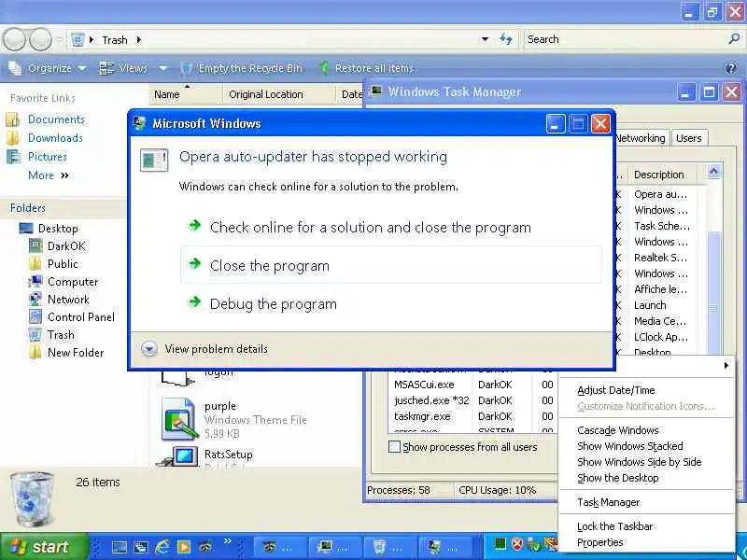Expand More favorite links
The height and width of the screenshot is (560, 747).
click(x=49, y=175)
